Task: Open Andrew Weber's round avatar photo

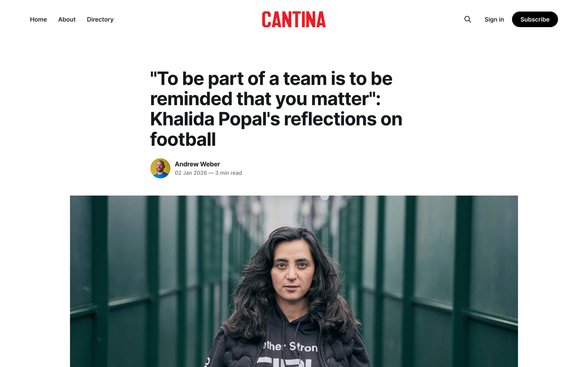Action: [160, 168]
